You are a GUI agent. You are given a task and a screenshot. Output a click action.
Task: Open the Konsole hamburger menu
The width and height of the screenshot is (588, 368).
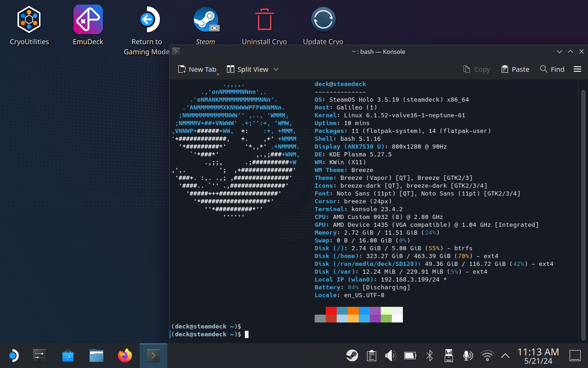coord(577,69)
